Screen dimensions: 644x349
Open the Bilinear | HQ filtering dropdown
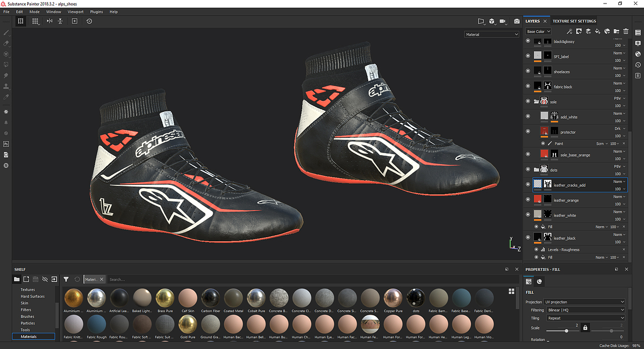pos(586,310)
